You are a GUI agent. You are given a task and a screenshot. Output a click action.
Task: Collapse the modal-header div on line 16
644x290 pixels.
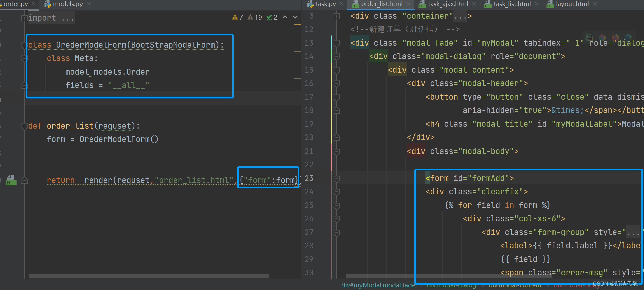click(x=337, y=83)
